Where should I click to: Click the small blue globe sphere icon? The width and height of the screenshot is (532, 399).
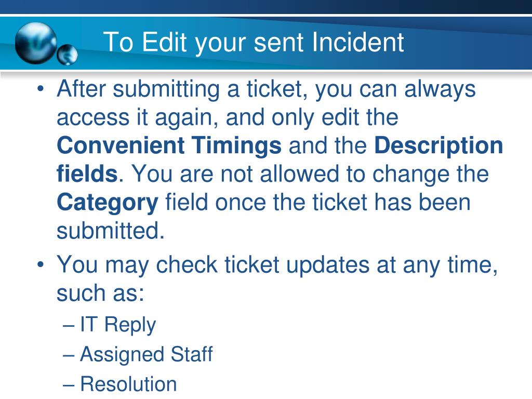[x=67, y=54]
